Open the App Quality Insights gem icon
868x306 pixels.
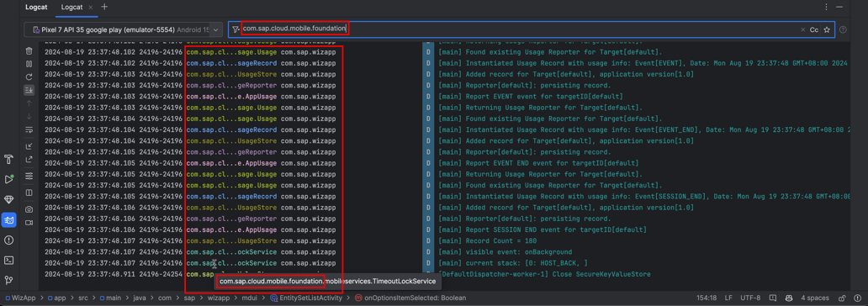pos(9,199)
